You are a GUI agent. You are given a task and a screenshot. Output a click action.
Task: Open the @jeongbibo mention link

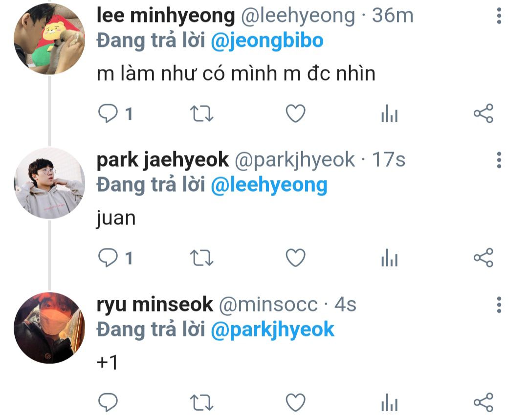267,41
